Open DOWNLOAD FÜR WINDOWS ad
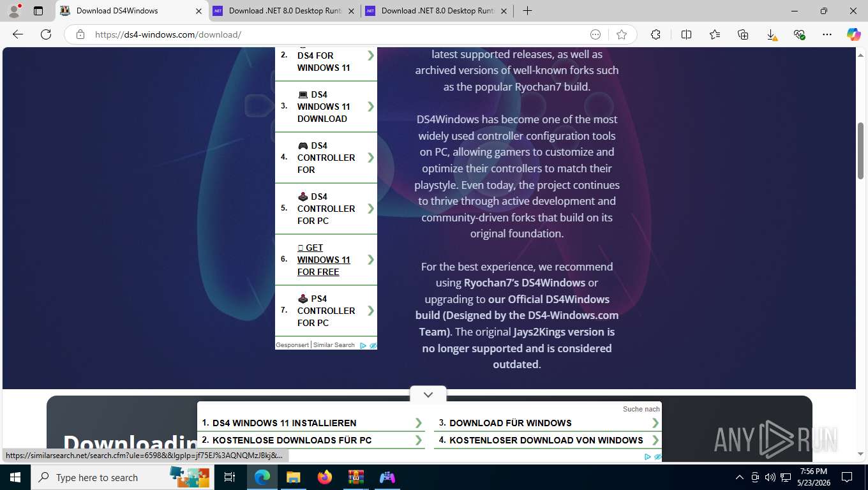This screenshot has width=868, height=490. tap(511, 423)
